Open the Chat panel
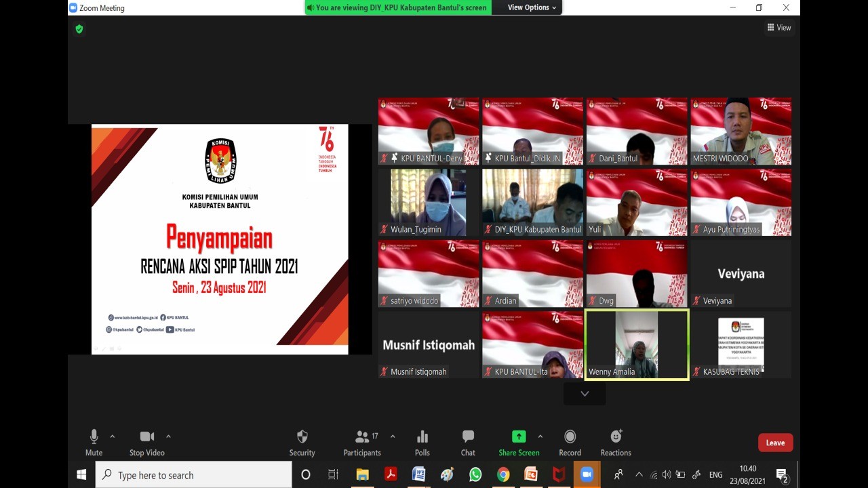 click(468, 437)
